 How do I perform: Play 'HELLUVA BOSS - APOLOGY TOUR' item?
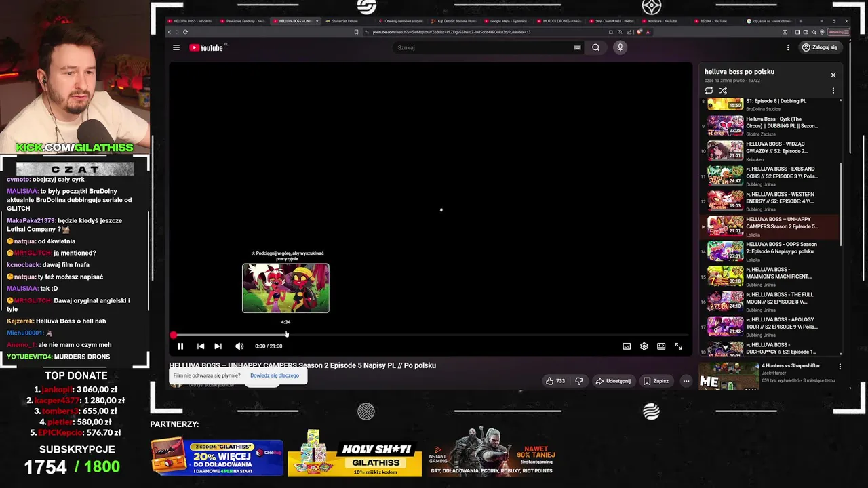point(770,327)
